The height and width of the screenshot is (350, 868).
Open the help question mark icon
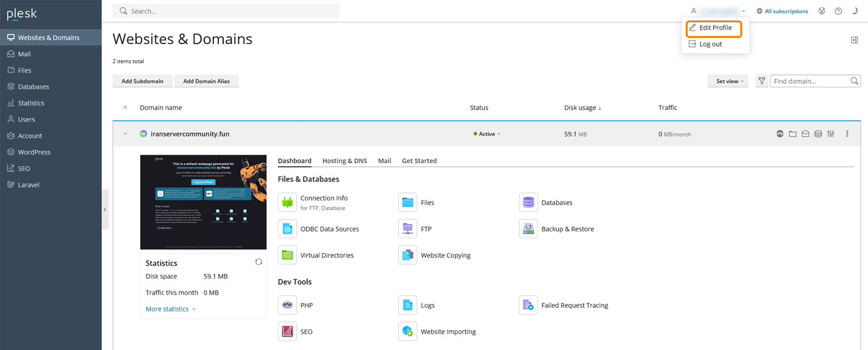click(x=838, y=11)
